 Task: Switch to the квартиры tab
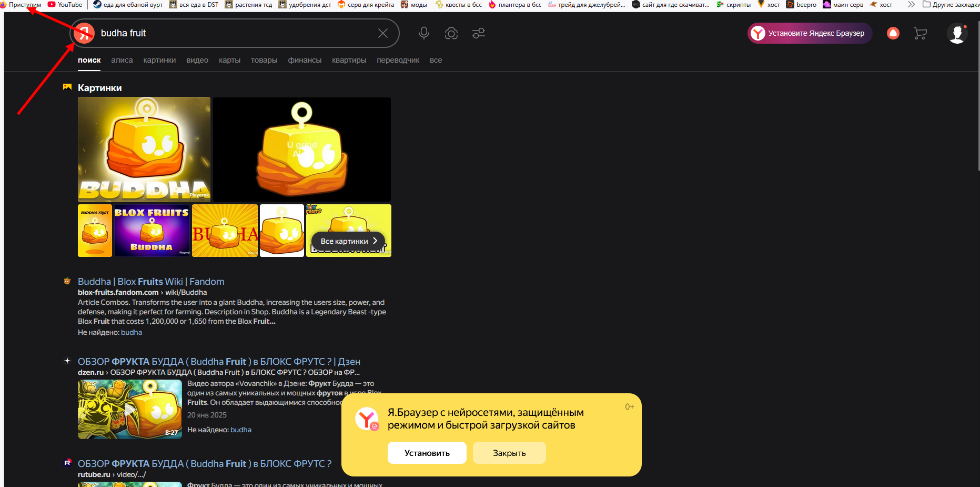tap(349, 60)
